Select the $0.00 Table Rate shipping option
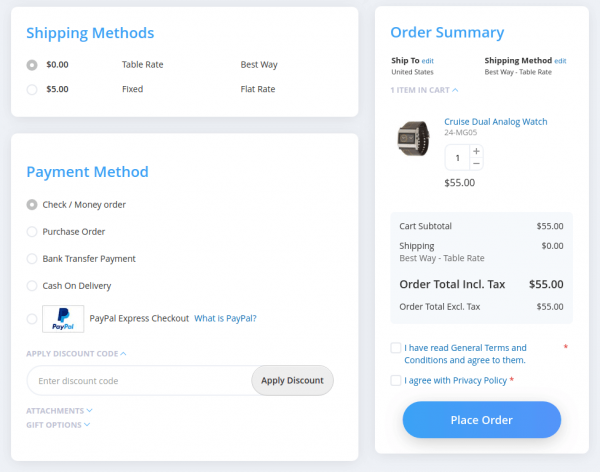The width and height of the screenshot is (600, 472). point(32,65)
